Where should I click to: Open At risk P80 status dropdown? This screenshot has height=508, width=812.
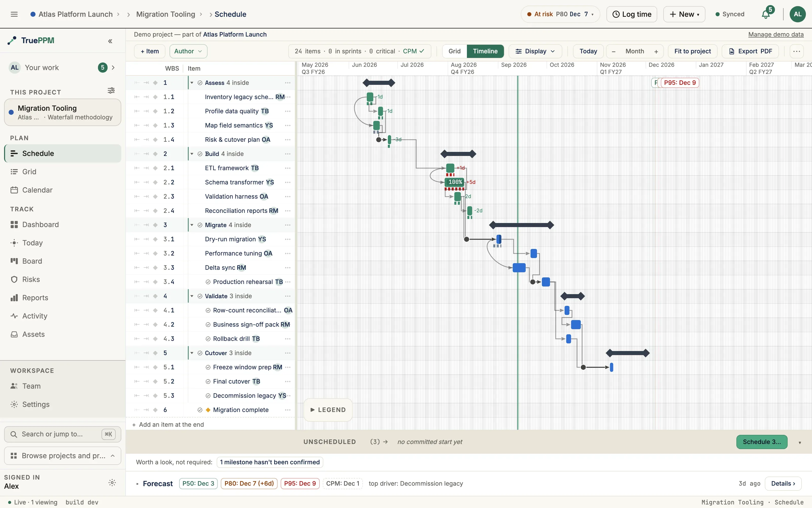(x=560, y=14)
